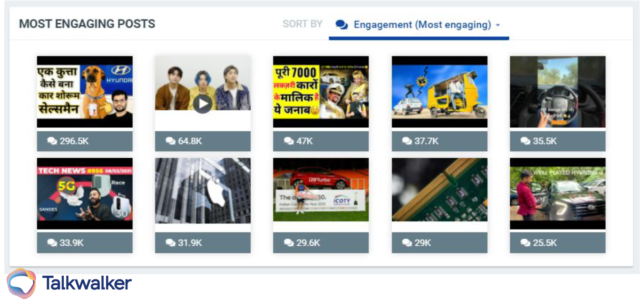Open the Well Played Hyundai post thumbnail
644x308 pixels.
(x=557, y=193)
